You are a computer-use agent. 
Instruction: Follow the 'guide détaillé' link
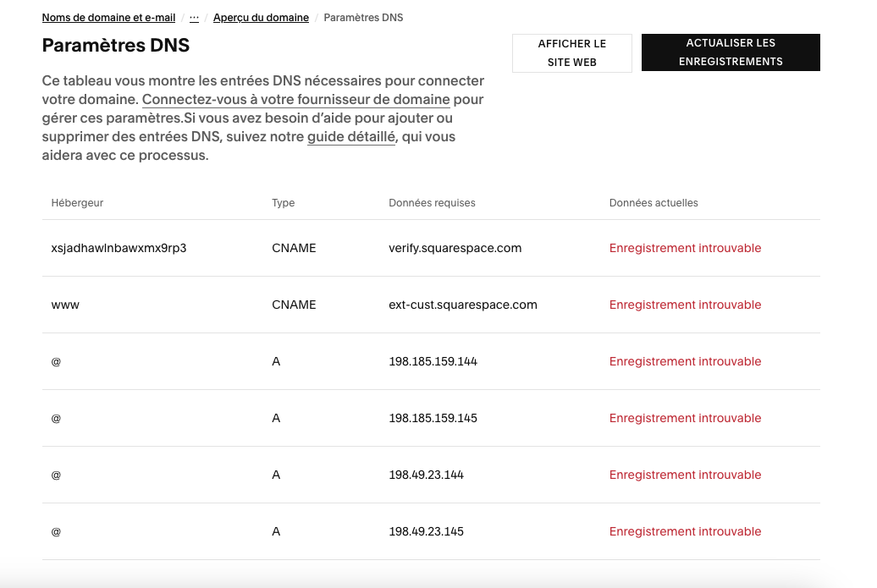coord(350,137)
